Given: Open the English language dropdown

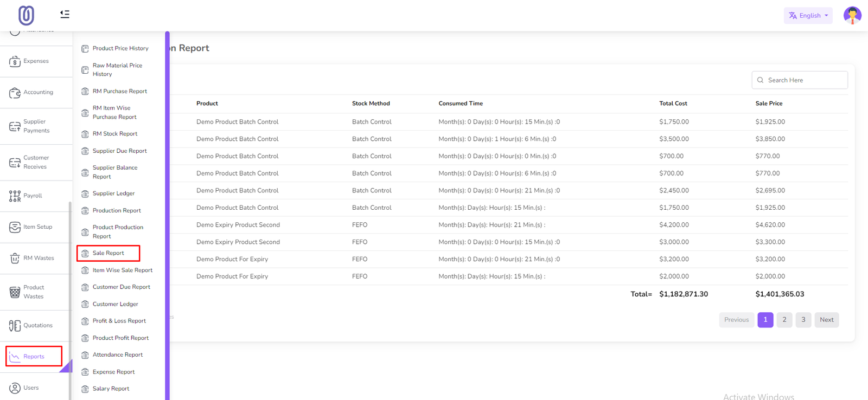Looking at the screenshot, I should pyautogui.click(x=808, y=16).
